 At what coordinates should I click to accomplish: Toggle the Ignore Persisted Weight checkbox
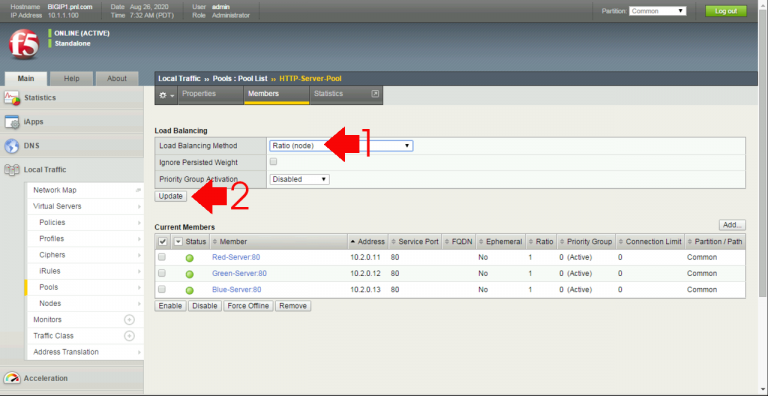pyautogui.click(x=273, y=162)
